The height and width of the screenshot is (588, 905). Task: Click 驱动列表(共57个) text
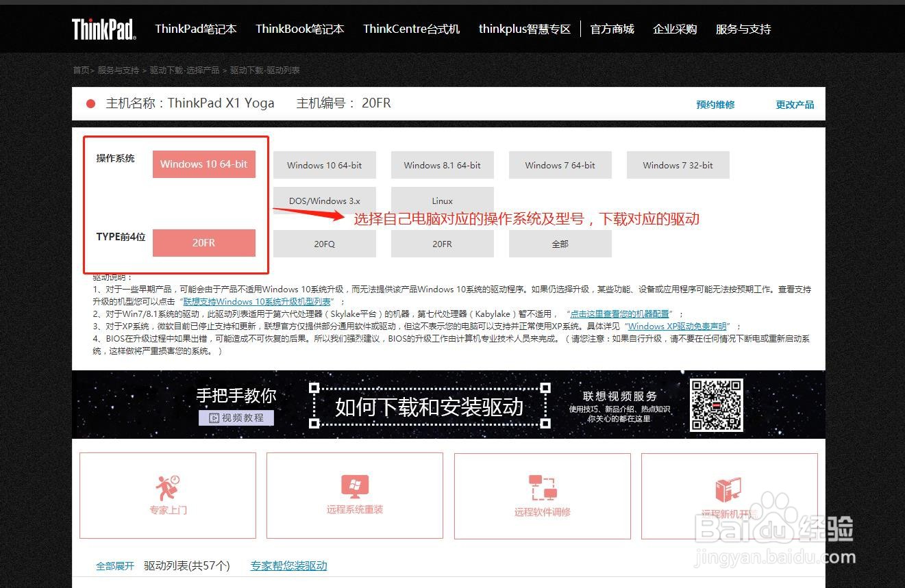187,566
